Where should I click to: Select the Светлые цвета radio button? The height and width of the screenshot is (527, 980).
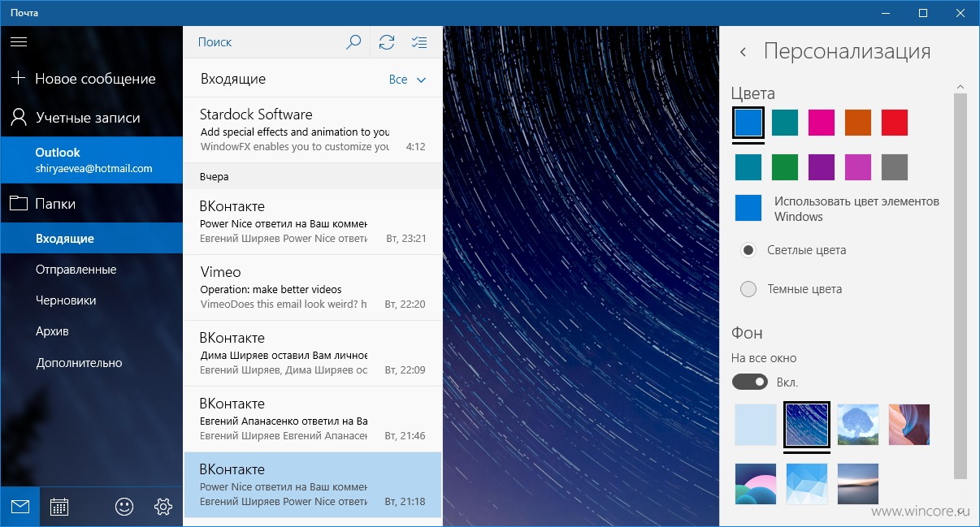pyautogui.click(x=749, y=250)
